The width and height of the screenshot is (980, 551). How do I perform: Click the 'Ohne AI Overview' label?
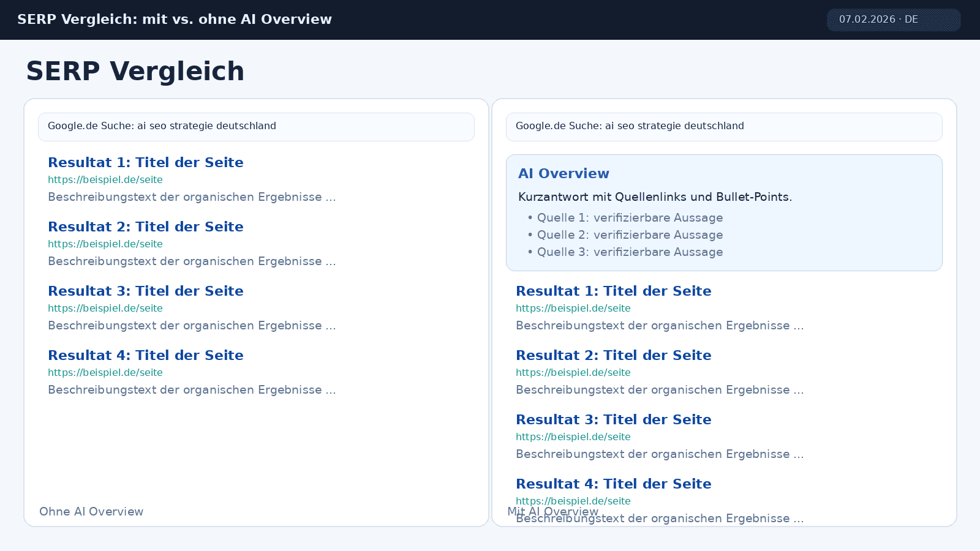click(x=91, y=511)
